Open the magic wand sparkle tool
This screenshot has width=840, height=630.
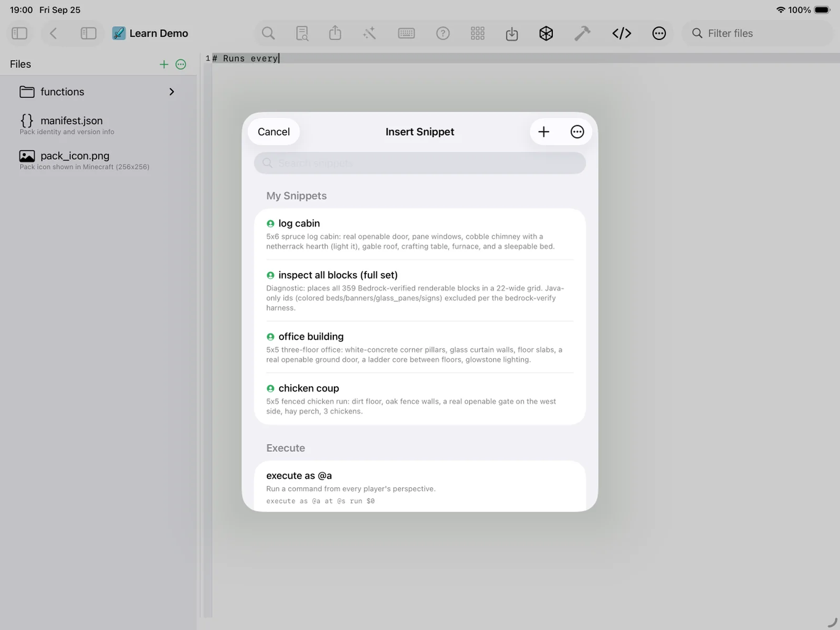click(x=370, y=34)
